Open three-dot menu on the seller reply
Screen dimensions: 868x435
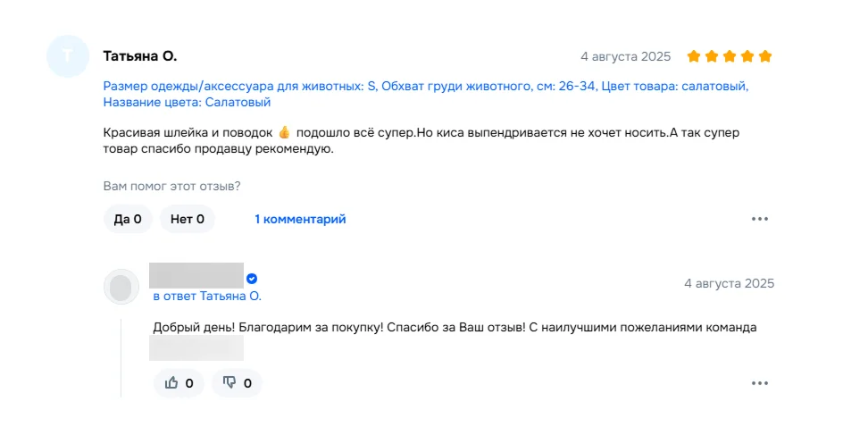pos(760,383)
